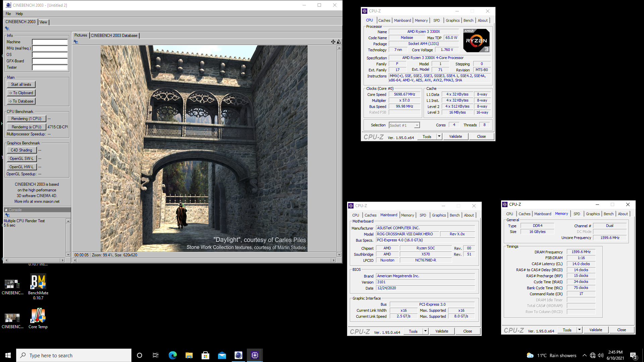Click the triangle zoom icon above the picture
Image resolution: width=644 pixels, height=362 pixels.
(x=339, y=42)
